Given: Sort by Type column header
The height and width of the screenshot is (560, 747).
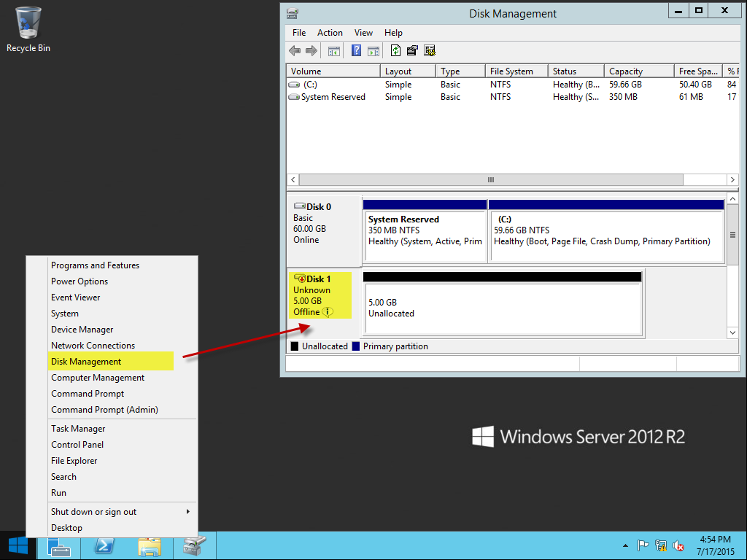Looking at the screenshot, I should click(460, 71).
